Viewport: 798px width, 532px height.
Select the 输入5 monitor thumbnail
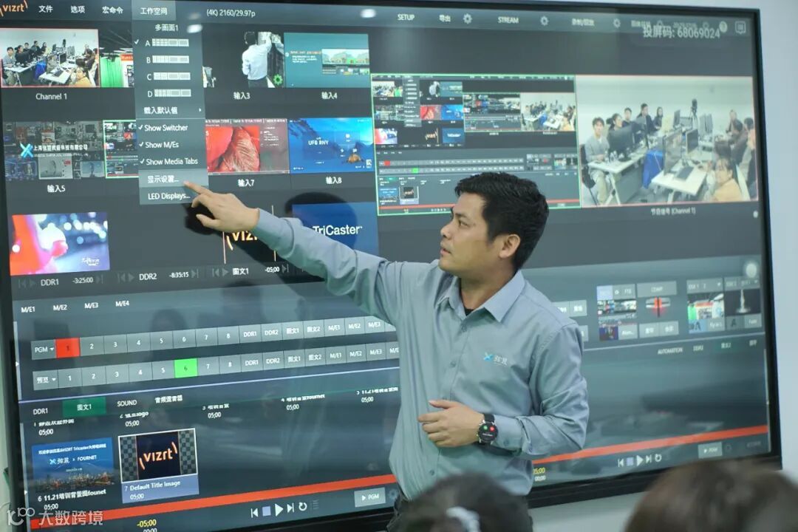(53, 150)
